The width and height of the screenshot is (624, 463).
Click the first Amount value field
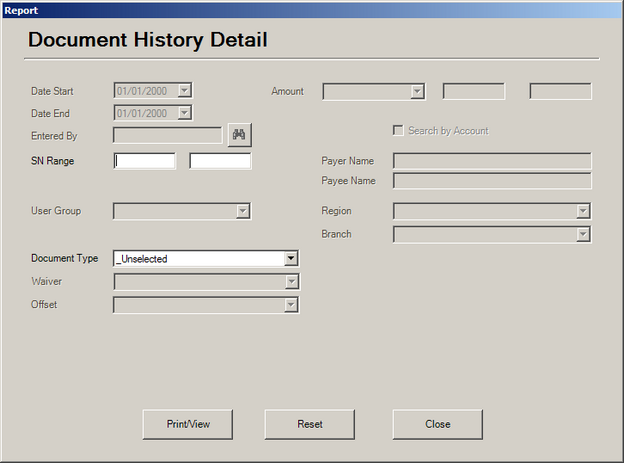point(474,92)
